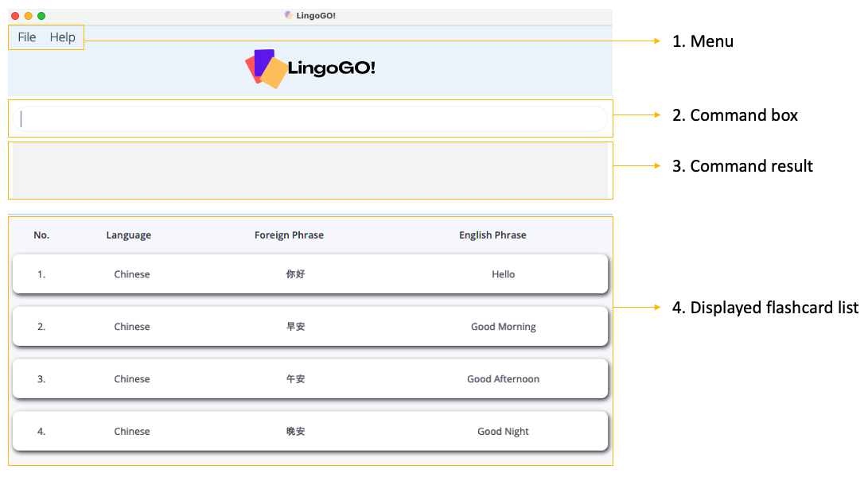Open the File menu
Viewport: 868px width, 477px height.
click(27, 37)
